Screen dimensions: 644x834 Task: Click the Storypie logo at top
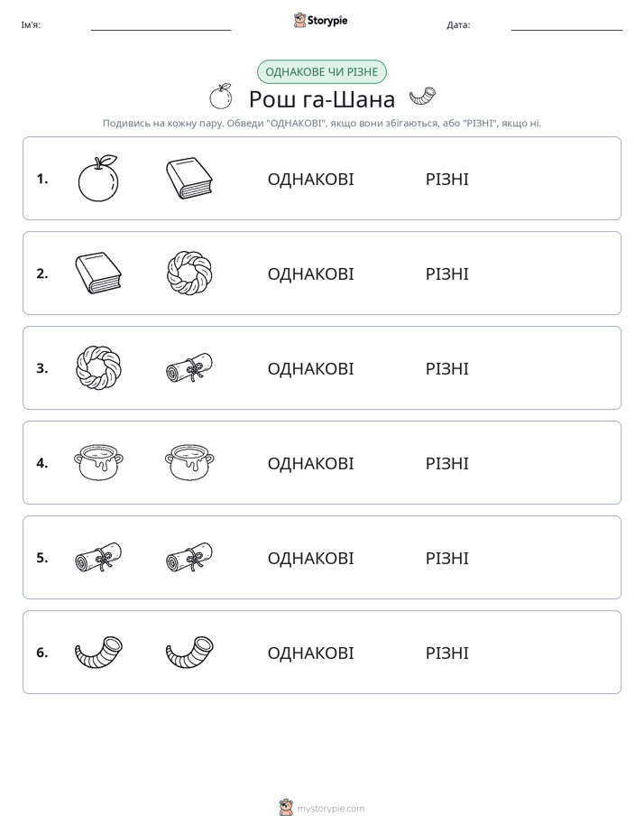point(320,20)
